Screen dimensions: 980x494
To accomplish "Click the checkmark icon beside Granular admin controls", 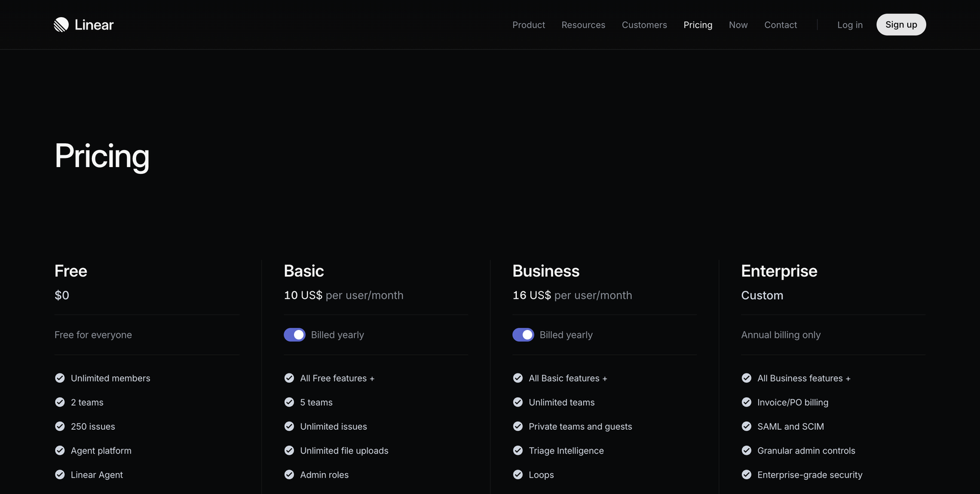I will [x=746, y=451].
